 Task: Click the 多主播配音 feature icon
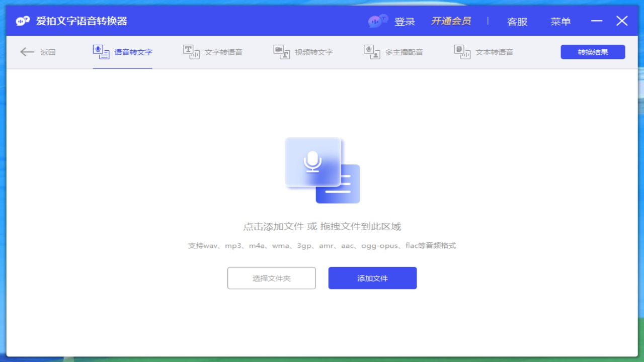371,51
